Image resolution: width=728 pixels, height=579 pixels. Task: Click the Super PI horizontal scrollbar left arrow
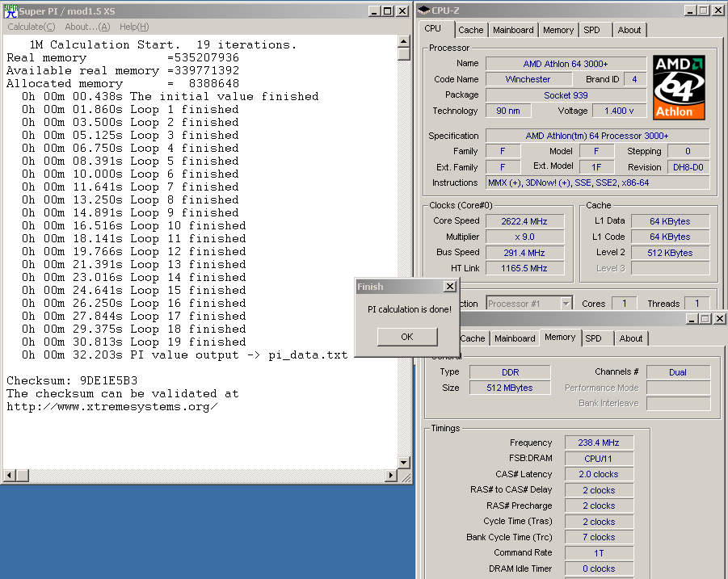click(x=9, y=475)
